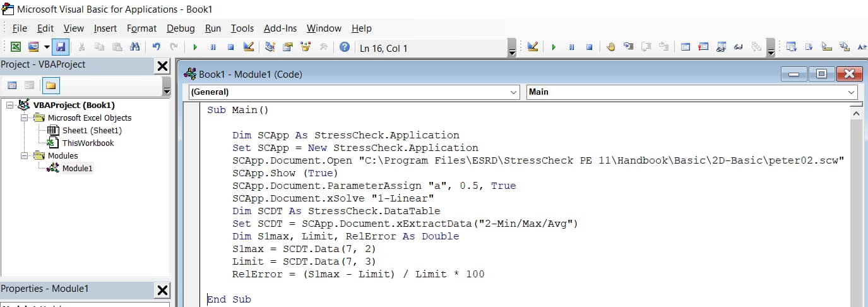Click the Reset stop button in the Standard toolbar
The image size is (868, 307).
pyautogui.click(x=230, y=47)
